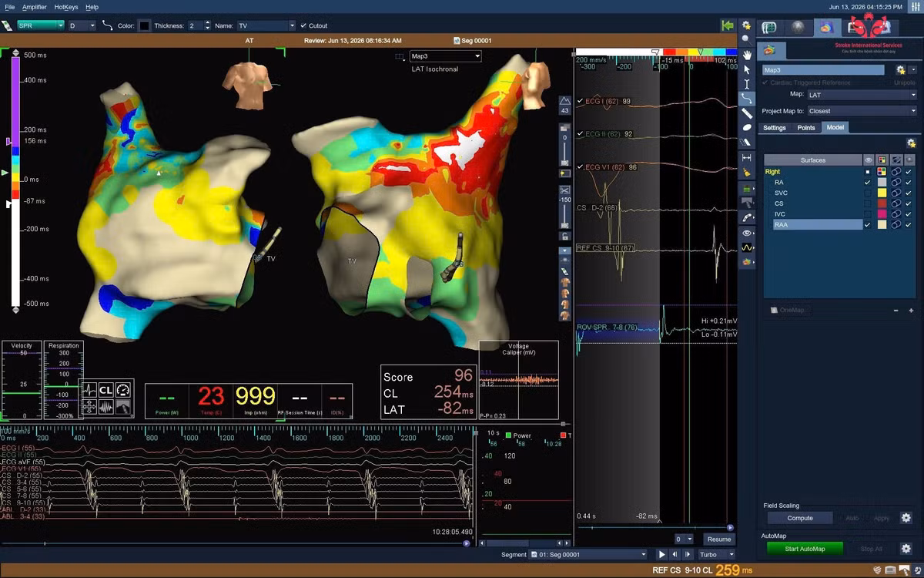Switch to the Points tab
The image size is (924, 578).
point(806,128)
